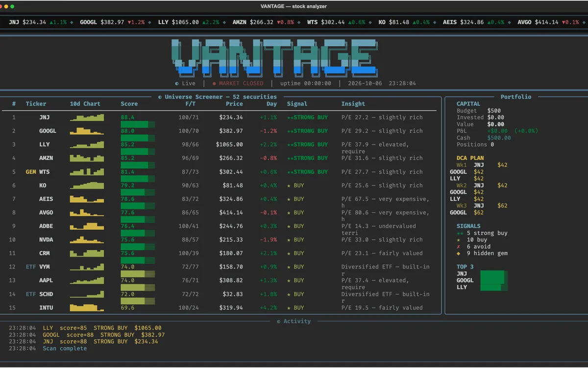Sort by the Signal column header
Image resolution: width=588 pixels, height=368 pixels.
point(297,104)
